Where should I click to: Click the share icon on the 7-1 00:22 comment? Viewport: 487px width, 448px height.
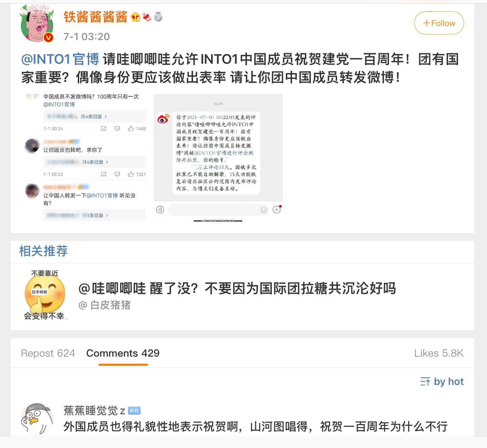104,174
